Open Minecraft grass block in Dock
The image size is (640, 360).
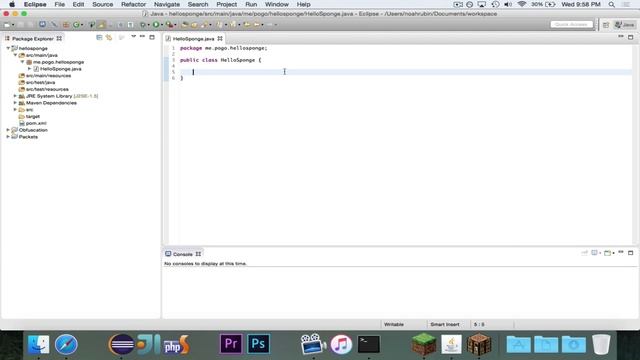[x=423, y=344]
